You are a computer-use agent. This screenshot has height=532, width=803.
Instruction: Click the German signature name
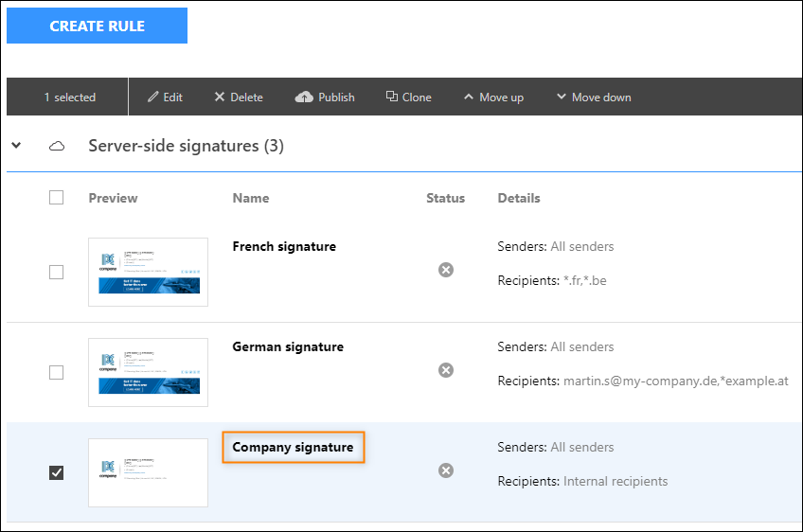288,347
